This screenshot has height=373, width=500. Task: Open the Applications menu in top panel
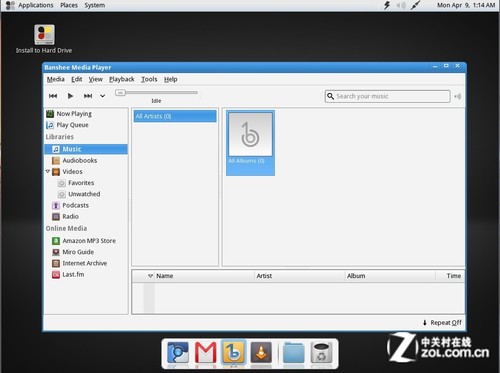pos(36,5)
